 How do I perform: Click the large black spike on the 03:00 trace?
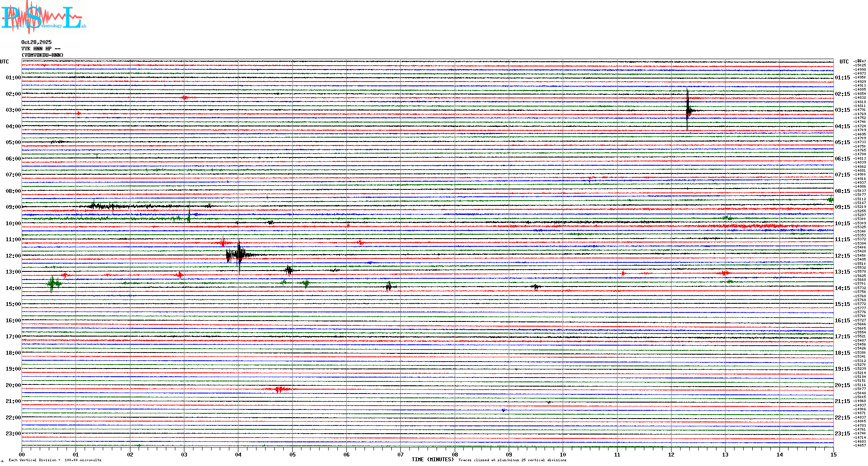pyautogui.click(x=687, y=110)
